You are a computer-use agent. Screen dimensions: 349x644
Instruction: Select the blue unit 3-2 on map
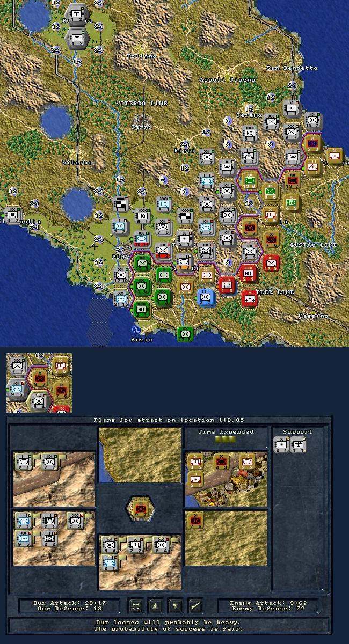(205, 297)
